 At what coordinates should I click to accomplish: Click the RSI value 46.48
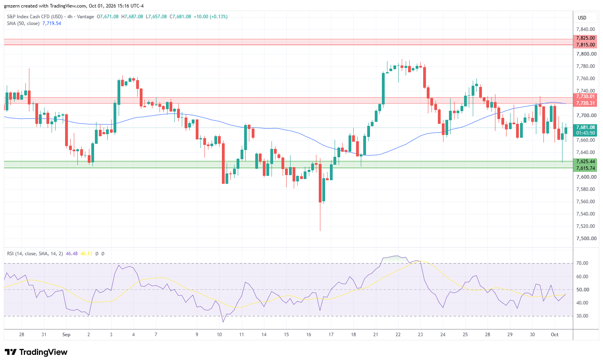coord(71,254)
